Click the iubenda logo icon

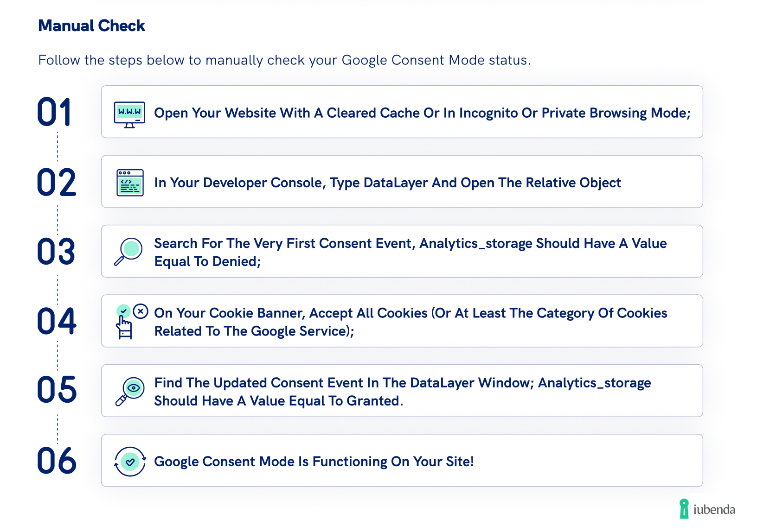click(684, 509)
